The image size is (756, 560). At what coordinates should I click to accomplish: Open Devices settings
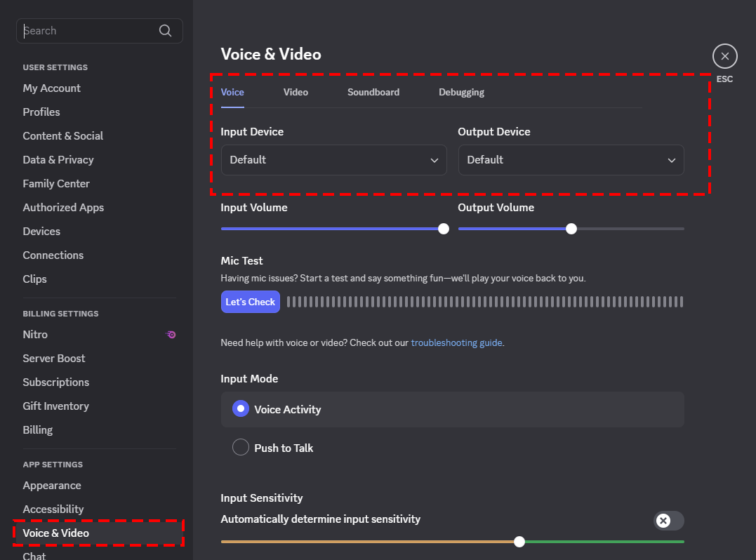pyautogui.click(x=41, y=232)
